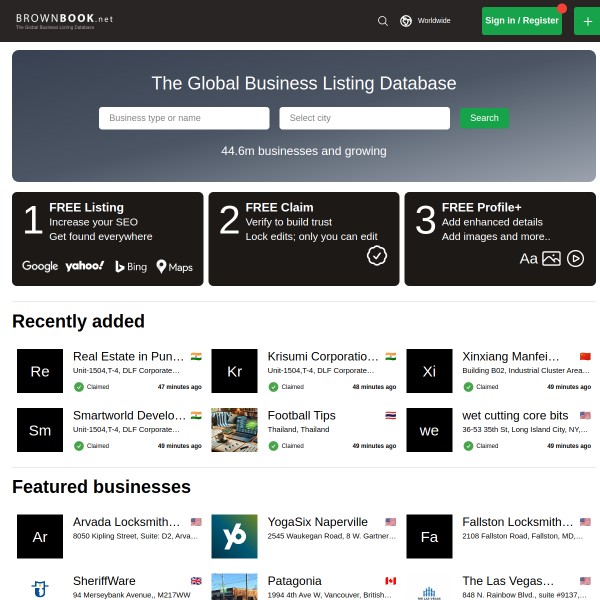Click the Sign in / Register button
600x600 pixels.
click(x=522, y=21)
